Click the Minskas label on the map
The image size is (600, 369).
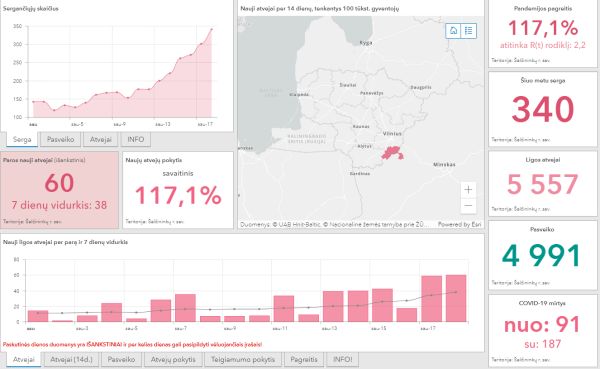[x=444, y=165]
